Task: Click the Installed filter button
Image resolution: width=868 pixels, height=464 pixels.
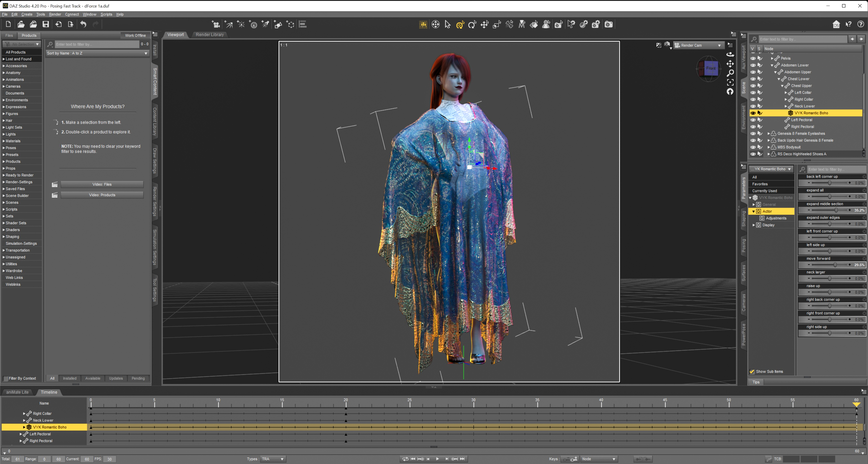Action: point(70,378)
